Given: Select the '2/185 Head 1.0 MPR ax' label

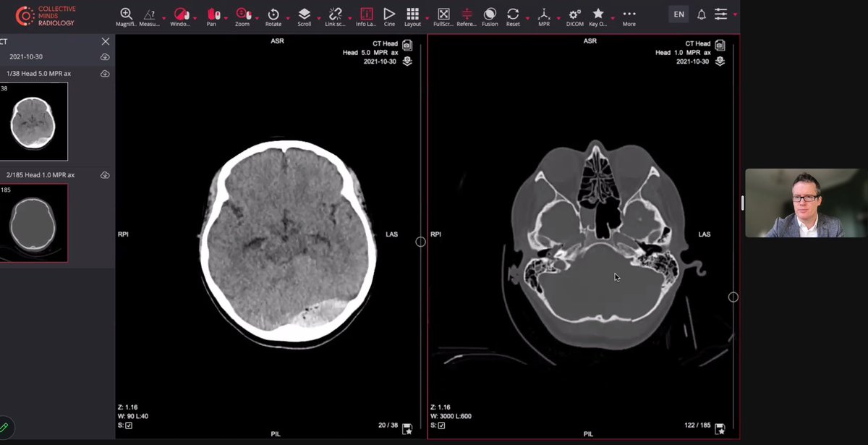Looking at the screenshot, I should point(40,175).
